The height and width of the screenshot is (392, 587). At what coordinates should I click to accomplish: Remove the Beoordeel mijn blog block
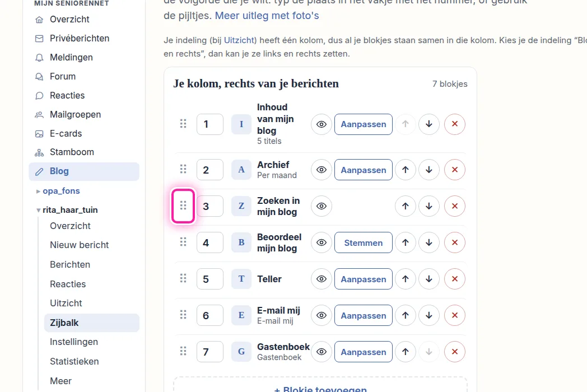point(455,242)
